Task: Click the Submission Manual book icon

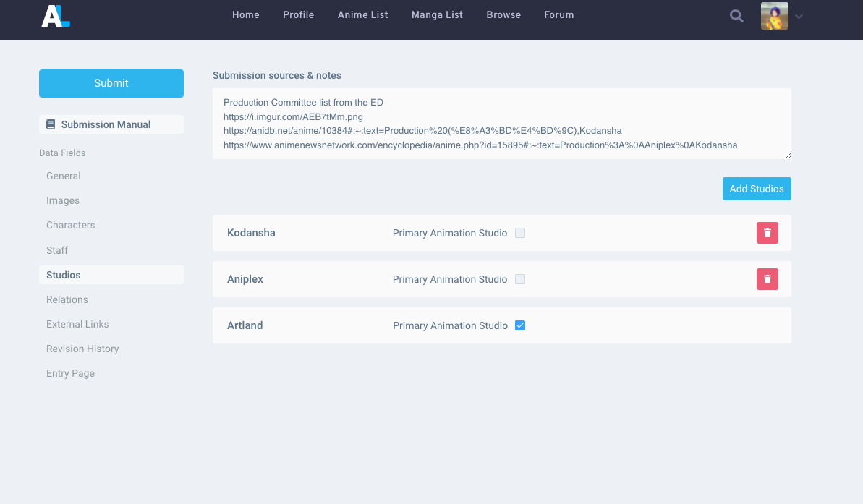Action: (51, 124)
